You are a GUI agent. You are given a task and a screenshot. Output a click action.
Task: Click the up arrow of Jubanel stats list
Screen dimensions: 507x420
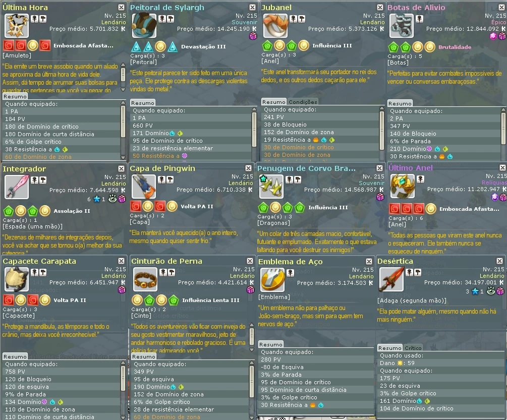pos(381,108)
